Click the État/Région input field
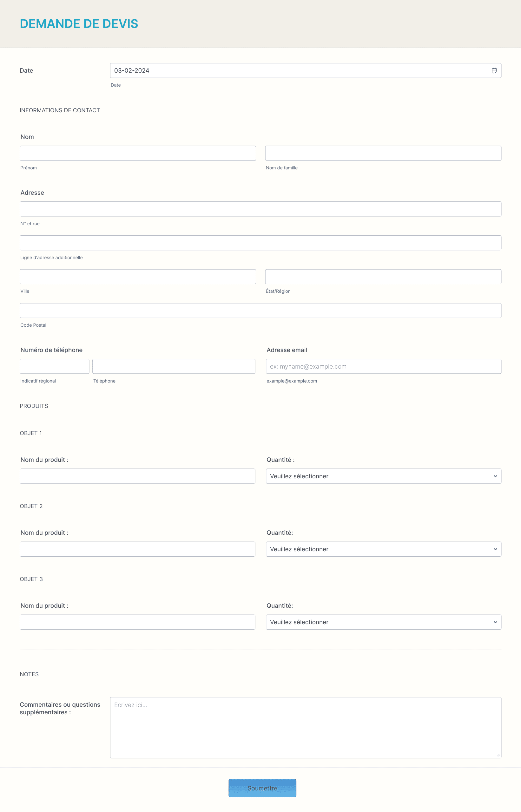The height and width of the screenshot is (812, 521). pos(383,277)
